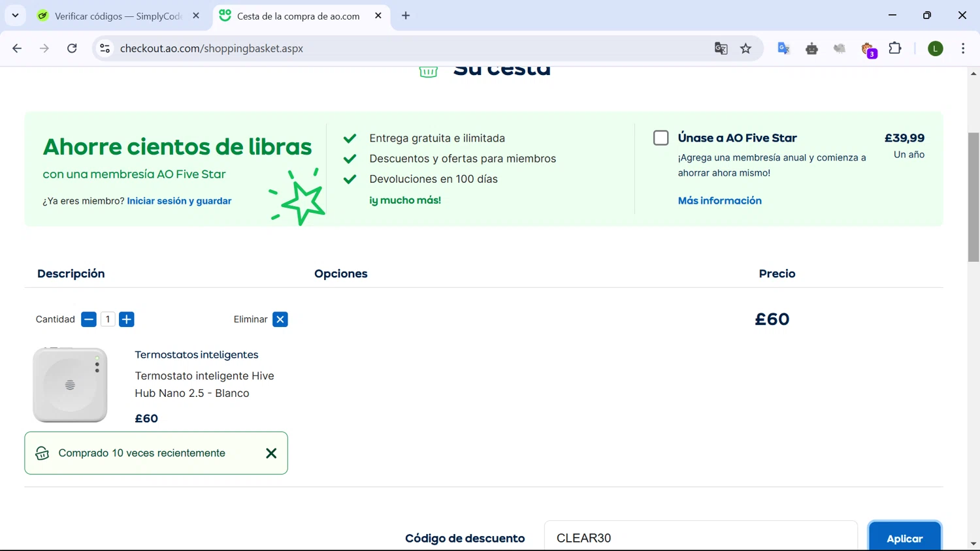Viewport: 980px width, 551px height.
Task: Click the page vertical scrollbar thumb
Action: click(973, 197)
